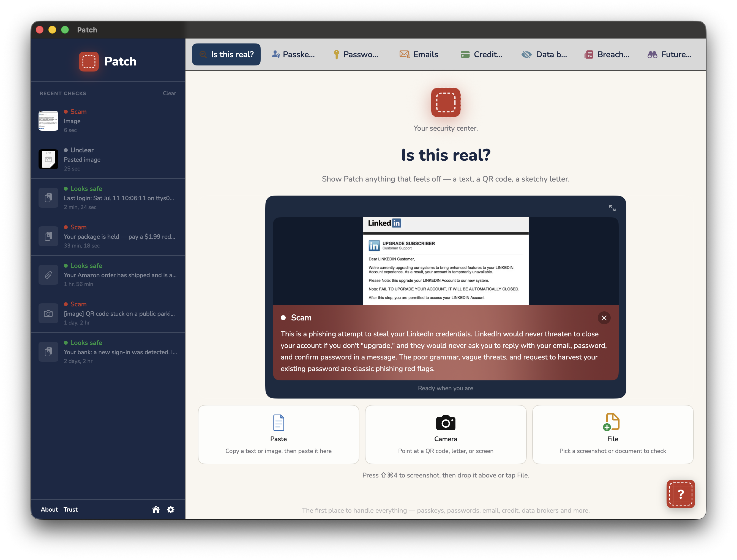This screenshot has height=560, width=737.
Task: Switch to the Future tab
Action: [669, 54]
